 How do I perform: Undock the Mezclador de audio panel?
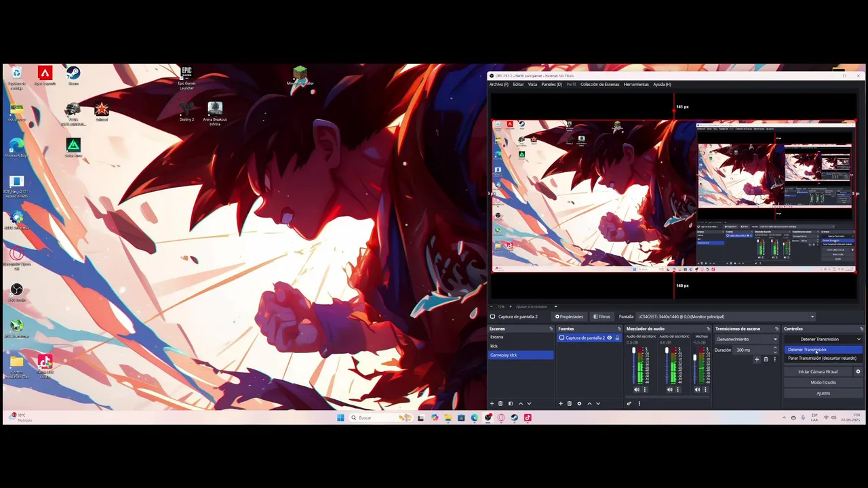708,329
